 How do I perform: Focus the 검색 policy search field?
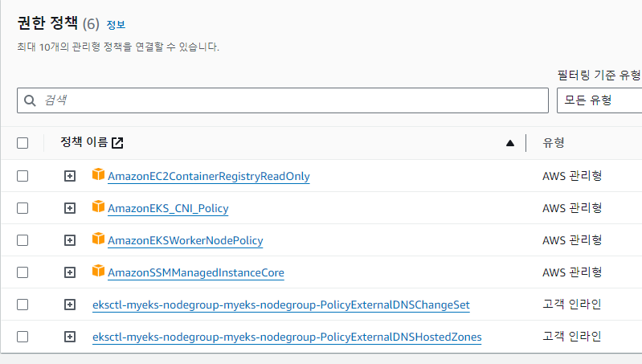pyautogui.click(x=283, y=100)
